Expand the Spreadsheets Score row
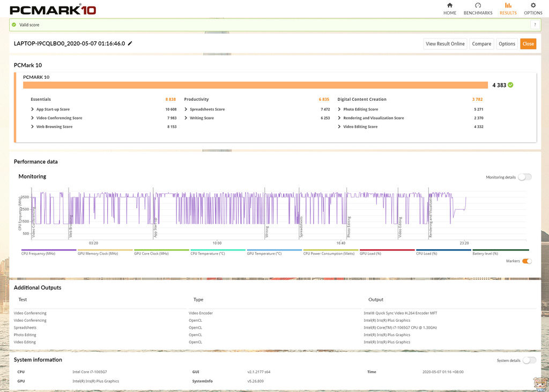This screenshot has height=392, width=549. [186, 109]
